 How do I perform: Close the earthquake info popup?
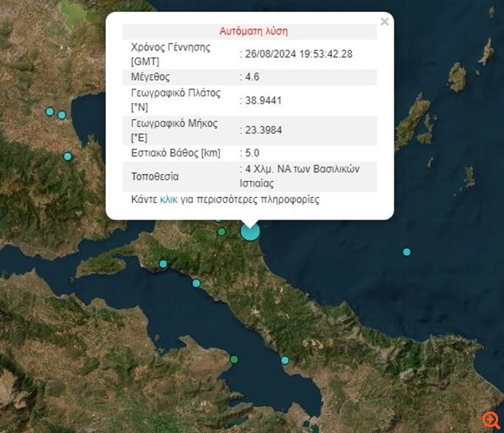(384, 22)
